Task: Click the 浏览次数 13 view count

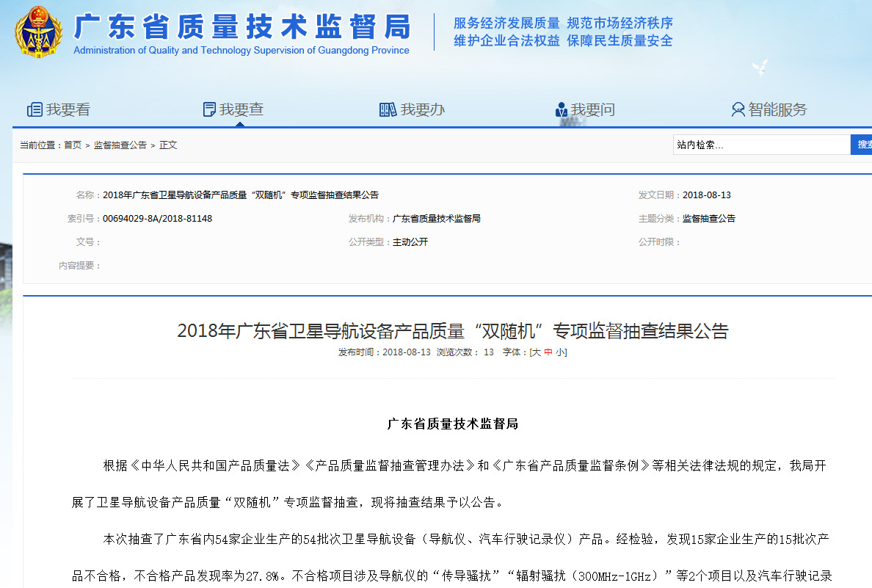Action: (465, 352)
